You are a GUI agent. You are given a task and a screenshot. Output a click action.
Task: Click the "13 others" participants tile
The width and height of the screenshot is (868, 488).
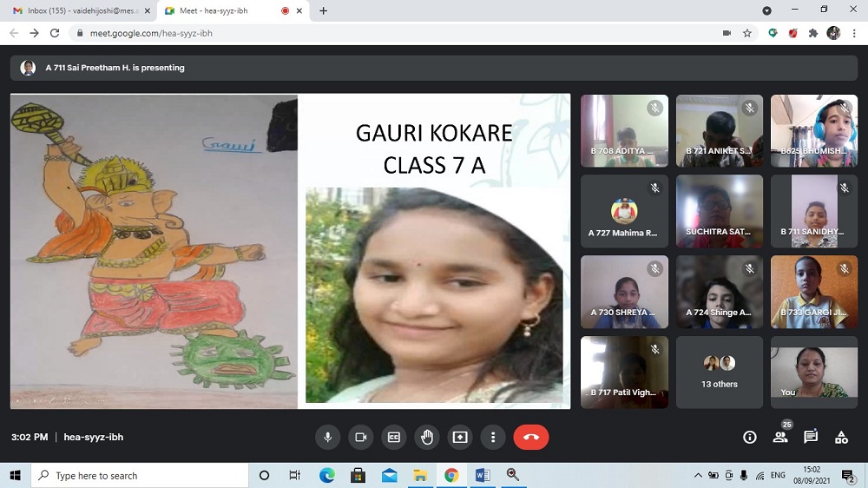point(719,372)
